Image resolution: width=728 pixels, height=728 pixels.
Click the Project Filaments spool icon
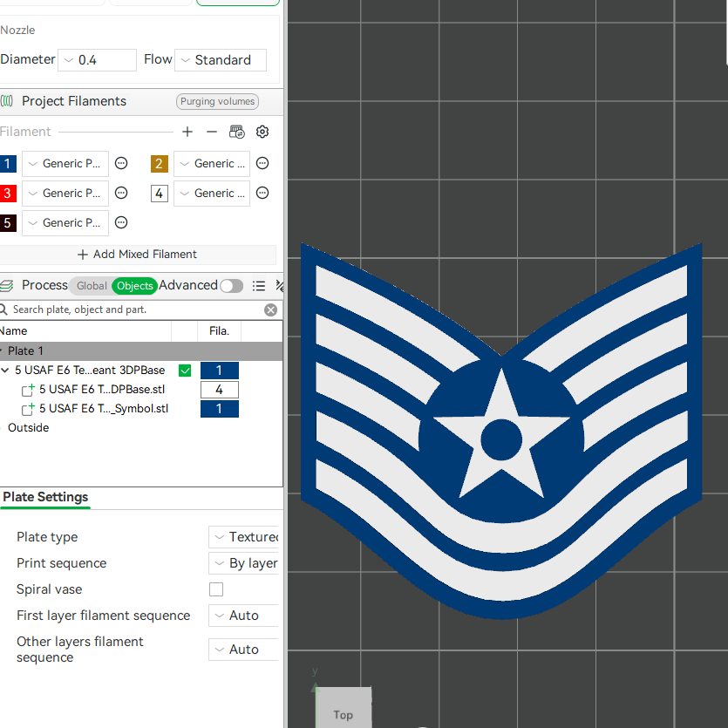click(x=6, y=101)
